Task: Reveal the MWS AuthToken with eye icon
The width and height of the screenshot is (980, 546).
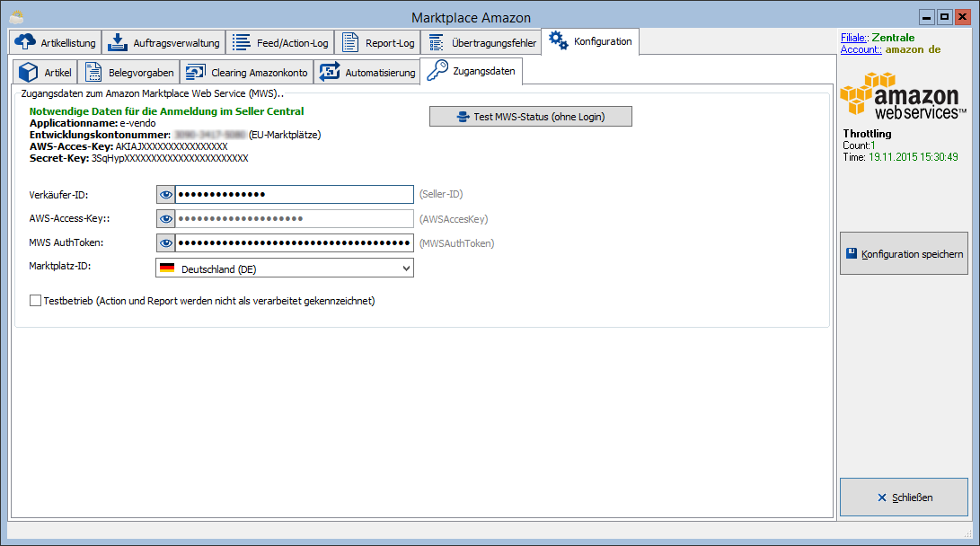Action: click(x=165, y=243)
